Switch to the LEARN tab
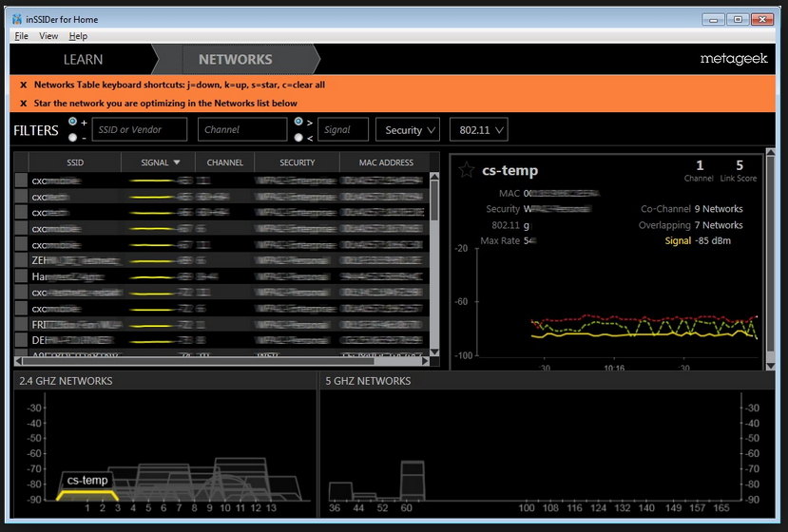 83,59
